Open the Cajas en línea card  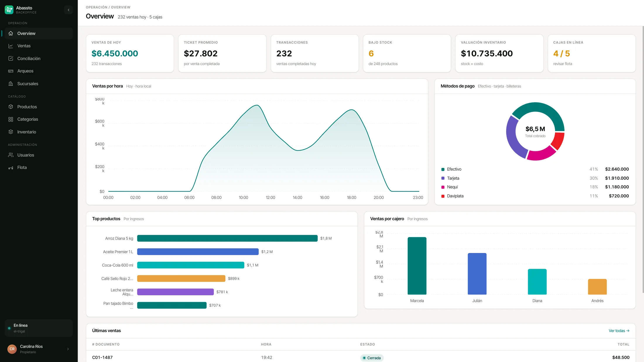click(592, 53)
